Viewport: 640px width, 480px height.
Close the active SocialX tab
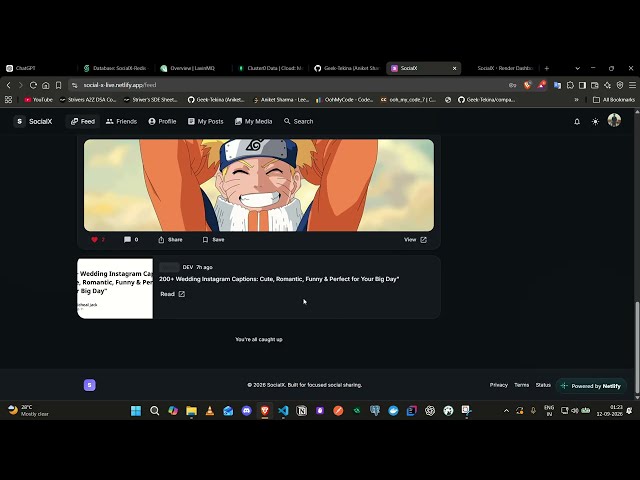click(454, 68)
